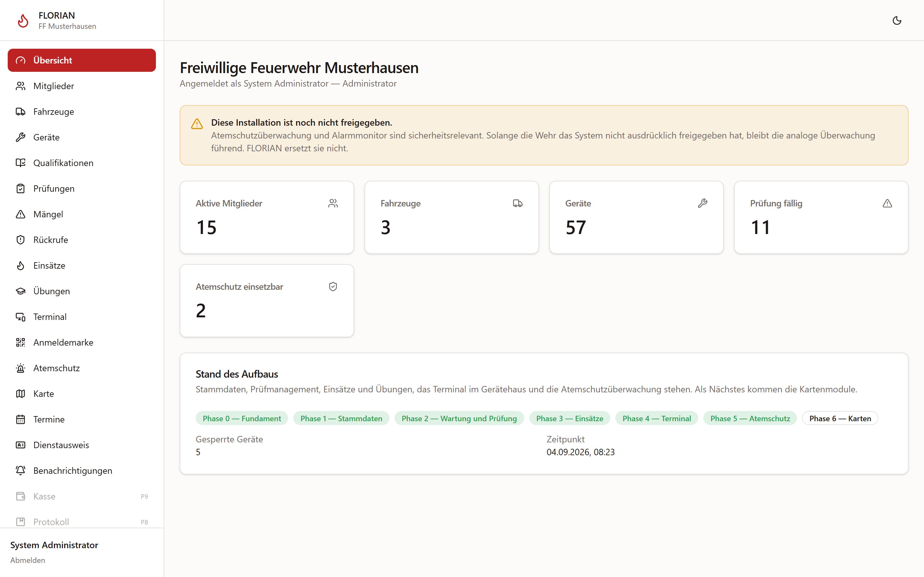Click the Atemschutz siren icon
Viewport: 924px width, 577px height.
(21, 368)
